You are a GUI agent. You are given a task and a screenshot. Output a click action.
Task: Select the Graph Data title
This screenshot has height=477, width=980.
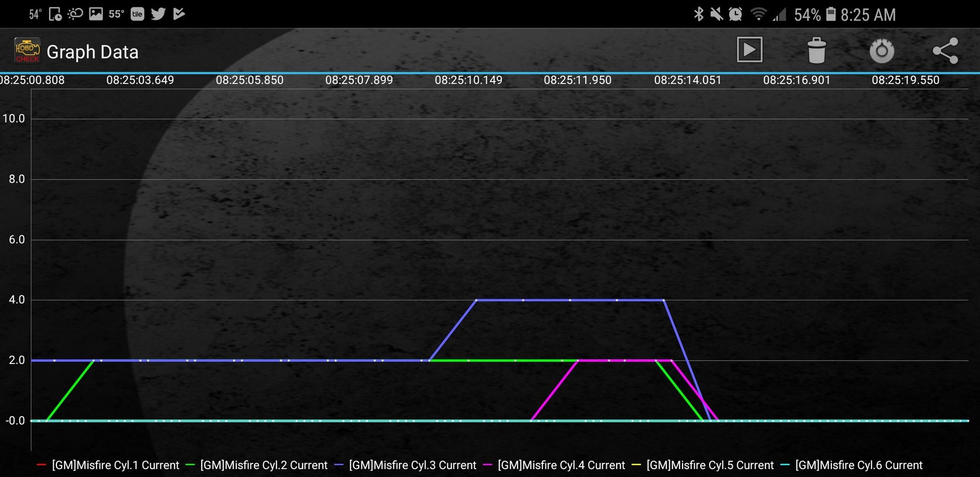tap(92, 52)
